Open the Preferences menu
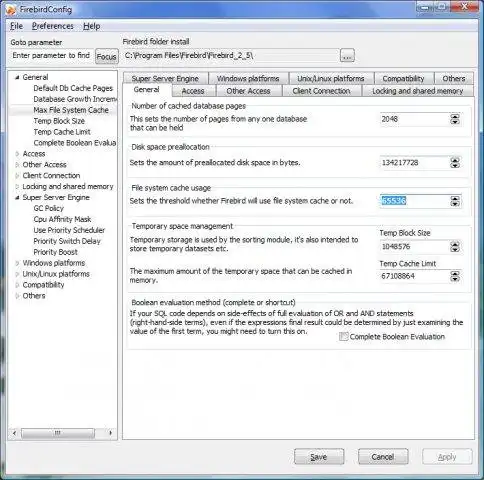Image resolution: width=484 pixels, height=480 pixels. coord(53,26)
